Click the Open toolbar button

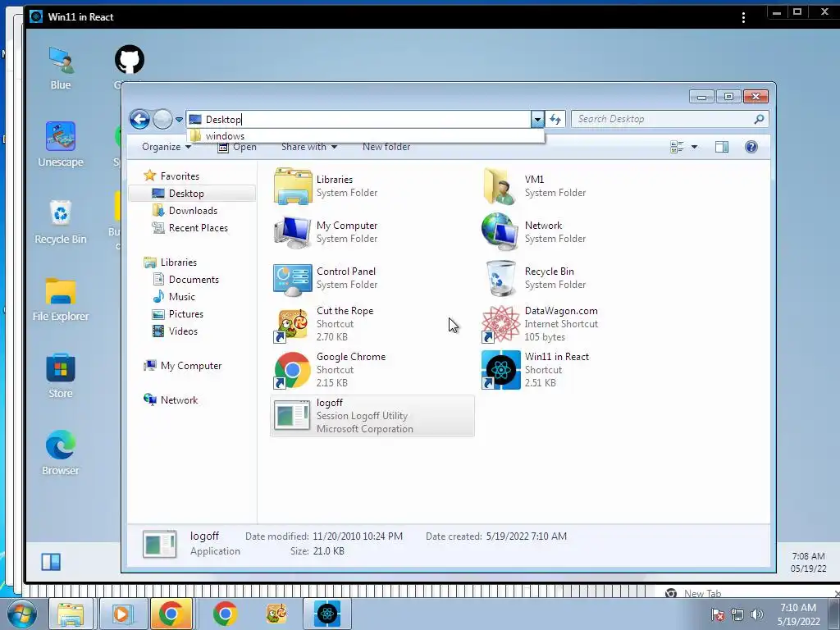237,147
